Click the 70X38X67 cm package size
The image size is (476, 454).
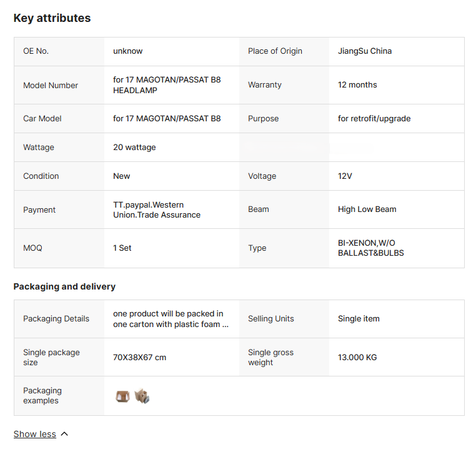coord(139,357)
